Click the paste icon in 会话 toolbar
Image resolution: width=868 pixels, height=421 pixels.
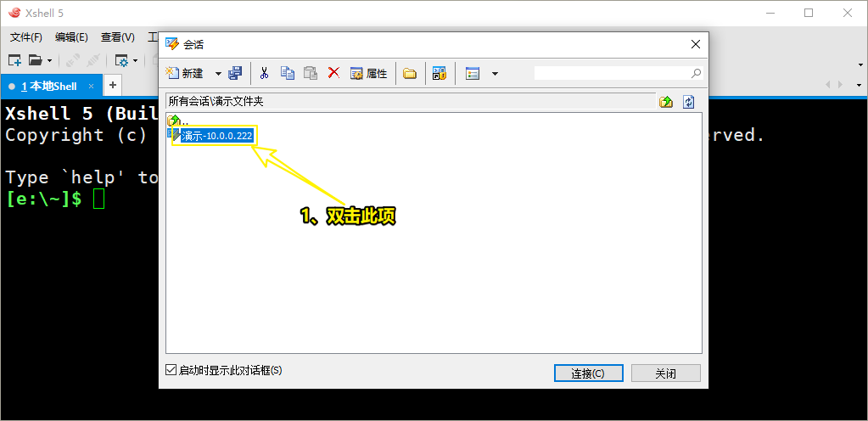[311, 73]
